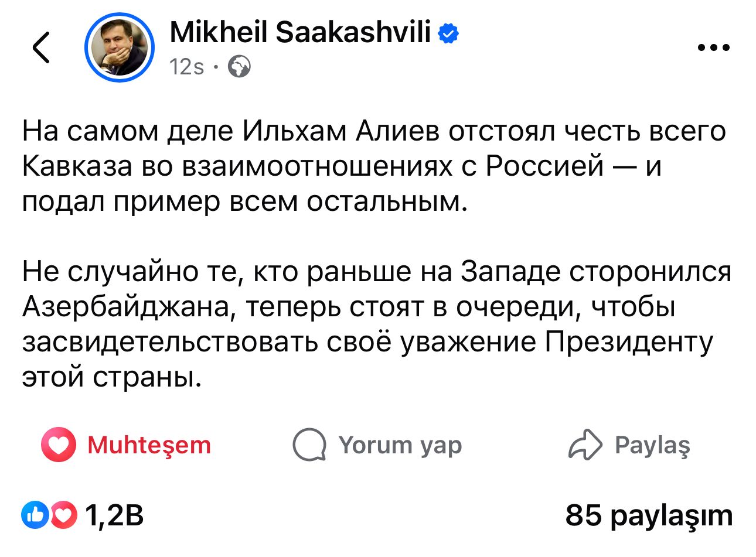This screenshot has height=557, width=756.
Task: Click the first paragraph about Ильхам Алиев
Action: pyautogui.click(x=374, y=166)
